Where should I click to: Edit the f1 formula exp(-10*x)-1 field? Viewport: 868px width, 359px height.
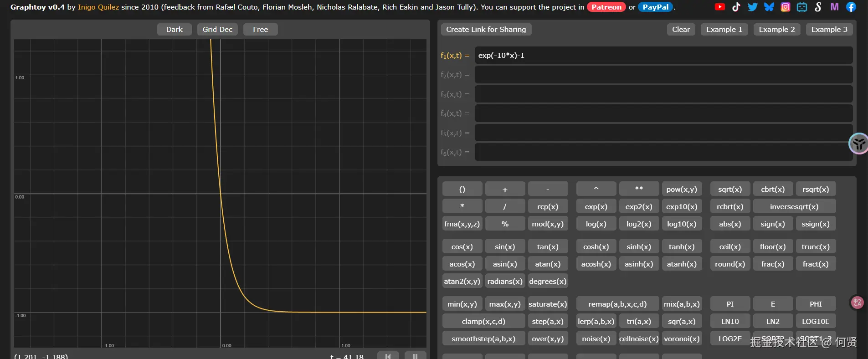(663, 55)
